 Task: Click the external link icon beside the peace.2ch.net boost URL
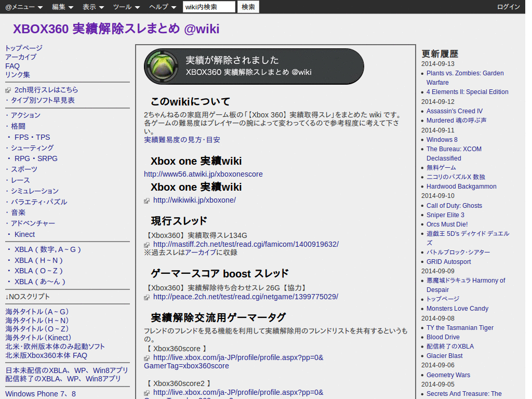coord(148,297)
